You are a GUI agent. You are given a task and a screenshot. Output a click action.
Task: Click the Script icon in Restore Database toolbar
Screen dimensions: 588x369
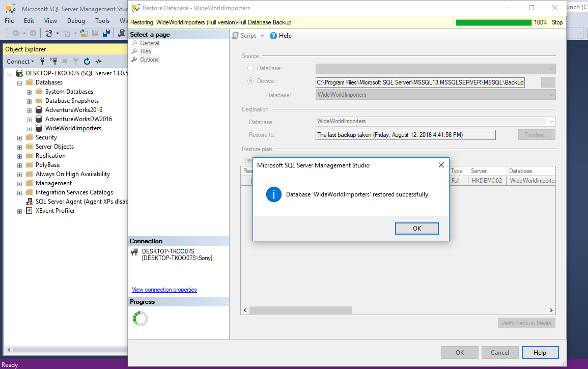(x=235, y=36)
